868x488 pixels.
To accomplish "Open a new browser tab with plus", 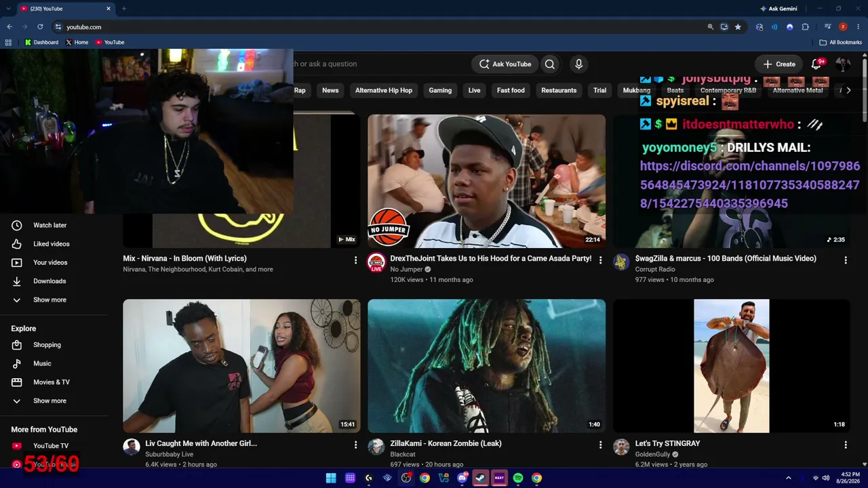I will tap(123, 8).
